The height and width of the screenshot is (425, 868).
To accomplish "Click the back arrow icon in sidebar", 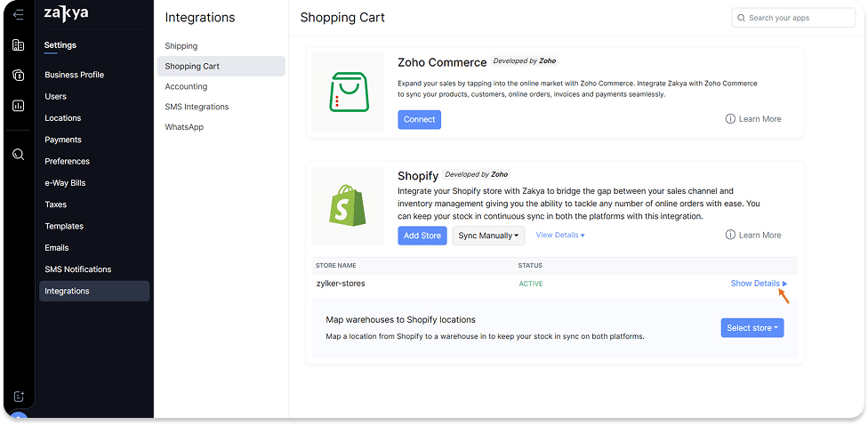I will pos(18,15).
